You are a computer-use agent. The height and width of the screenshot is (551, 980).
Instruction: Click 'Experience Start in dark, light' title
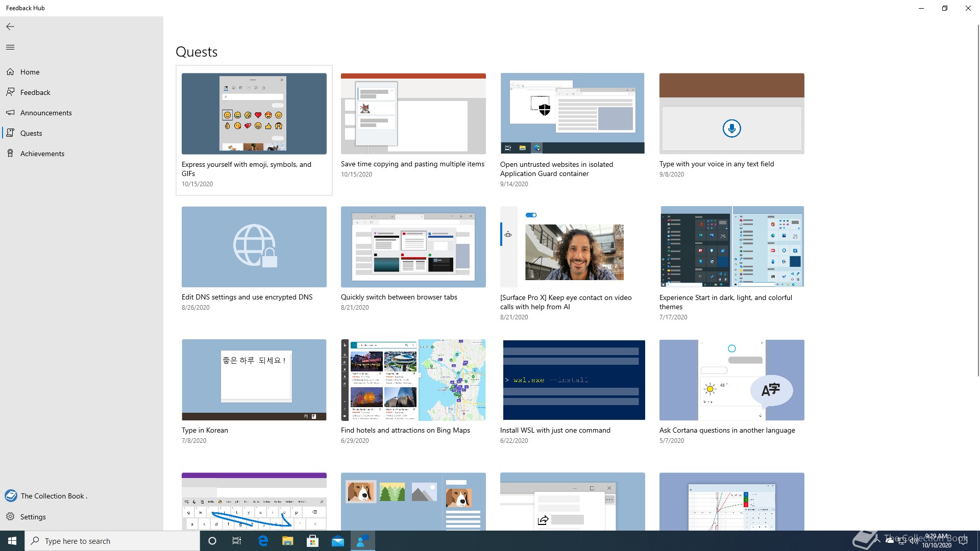tap(726, 302)
